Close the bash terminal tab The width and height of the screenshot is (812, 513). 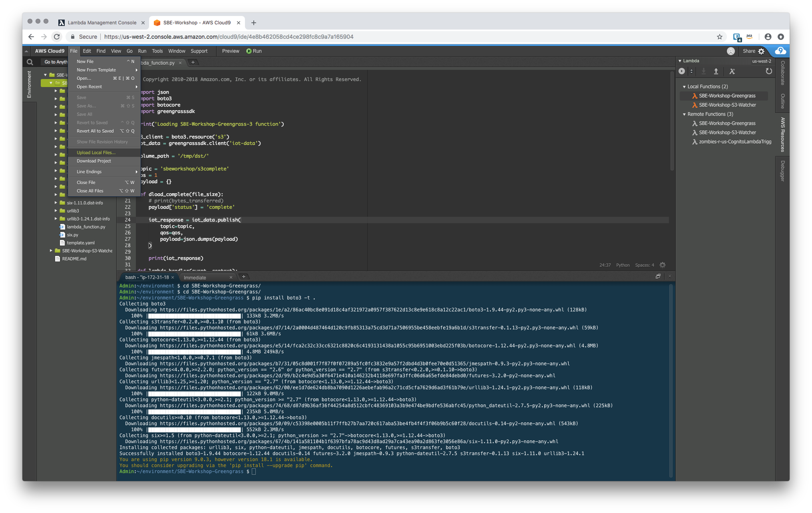tap(173, 277)
